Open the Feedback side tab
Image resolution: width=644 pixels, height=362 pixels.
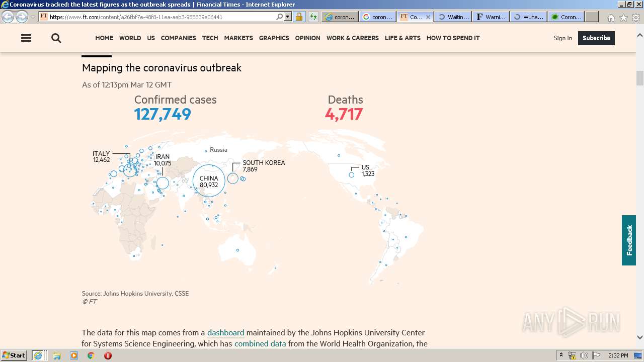[629, 240]
